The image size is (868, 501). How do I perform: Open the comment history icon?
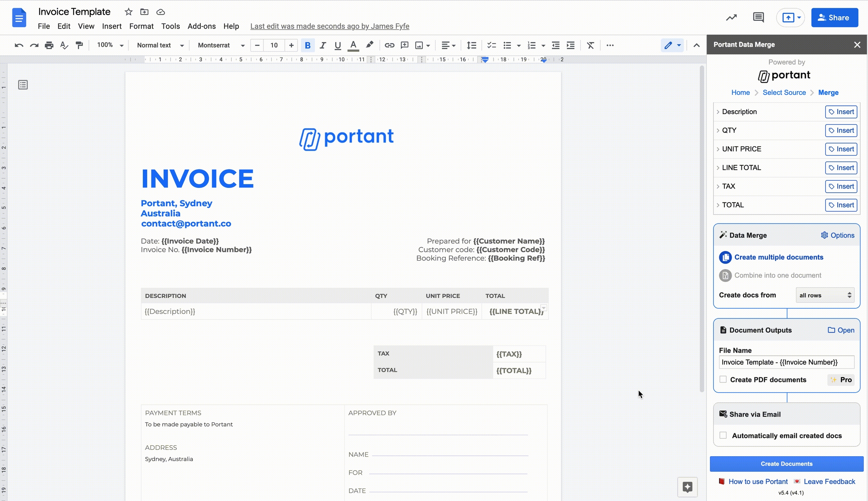pos(758,17)
